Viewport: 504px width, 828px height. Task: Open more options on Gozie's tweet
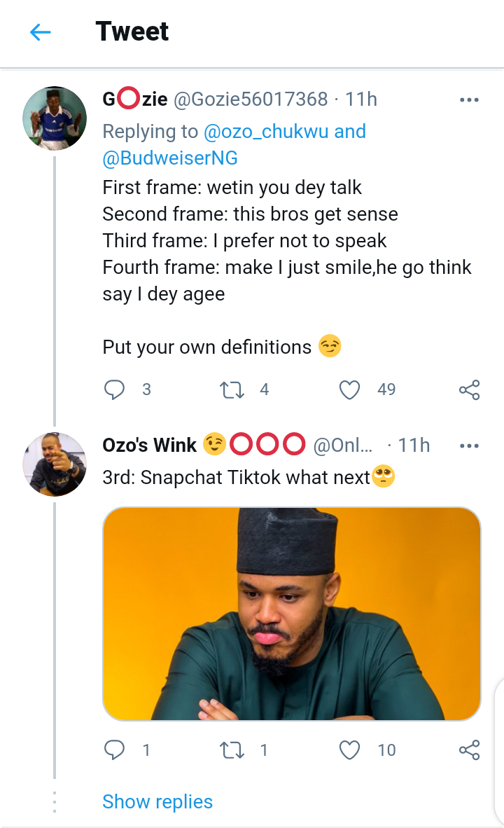click(469, 99)
